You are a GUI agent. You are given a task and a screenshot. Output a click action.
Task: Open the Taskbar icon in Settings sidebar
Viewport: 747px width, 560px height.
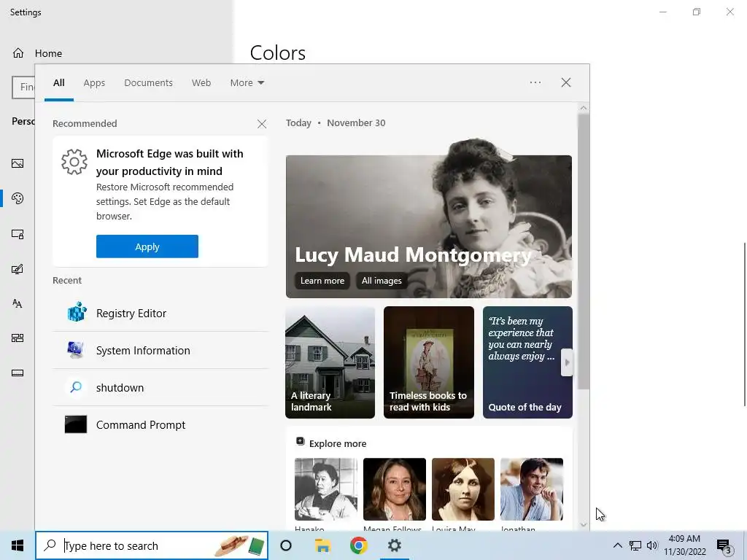[18, 373]
